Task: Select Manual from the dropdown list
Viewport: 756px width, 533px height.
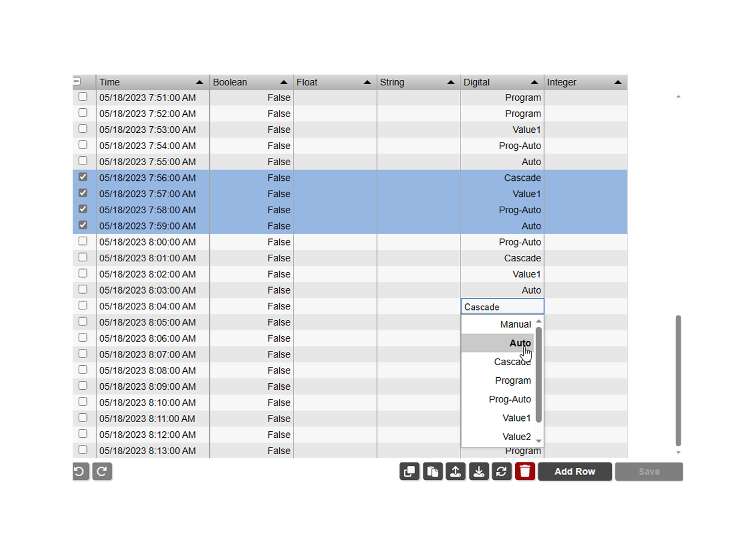Action: coord(498,324)
